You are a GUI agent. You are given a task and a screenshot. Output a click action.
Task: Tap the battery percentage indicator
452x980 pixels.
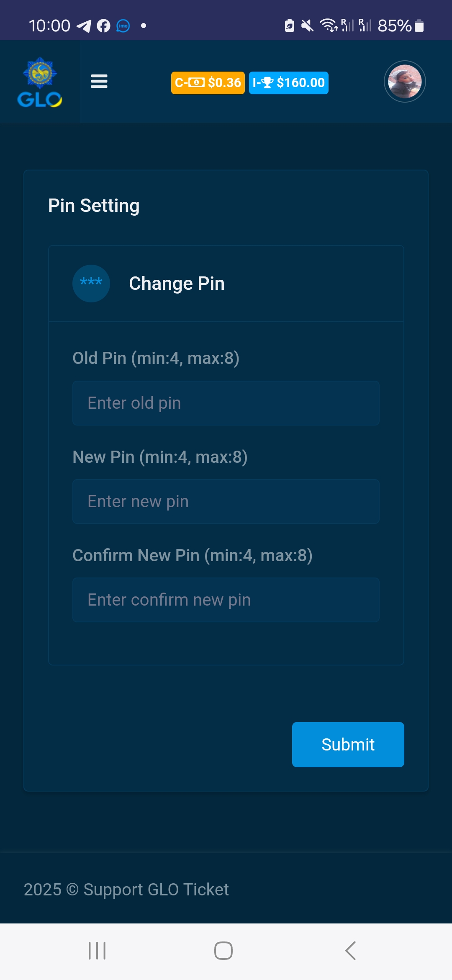click(395, 26)
